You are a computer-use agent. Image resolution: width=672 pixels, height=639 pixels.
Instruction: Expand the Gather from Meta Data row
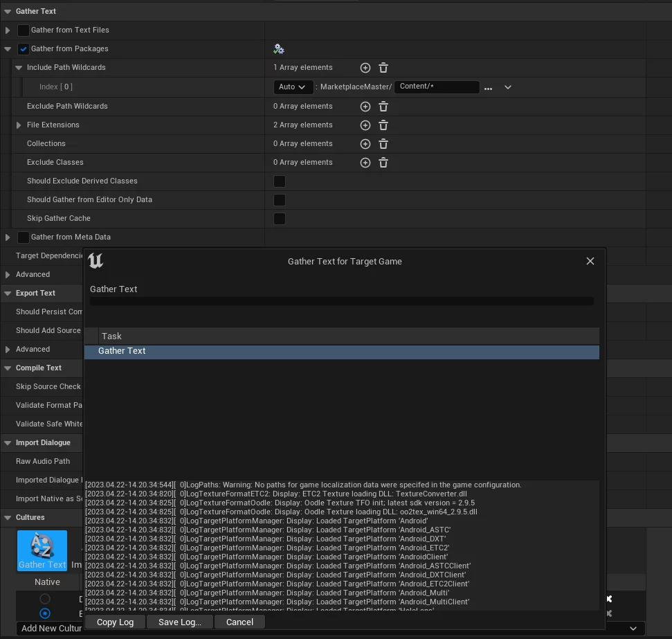click(8, 237)
